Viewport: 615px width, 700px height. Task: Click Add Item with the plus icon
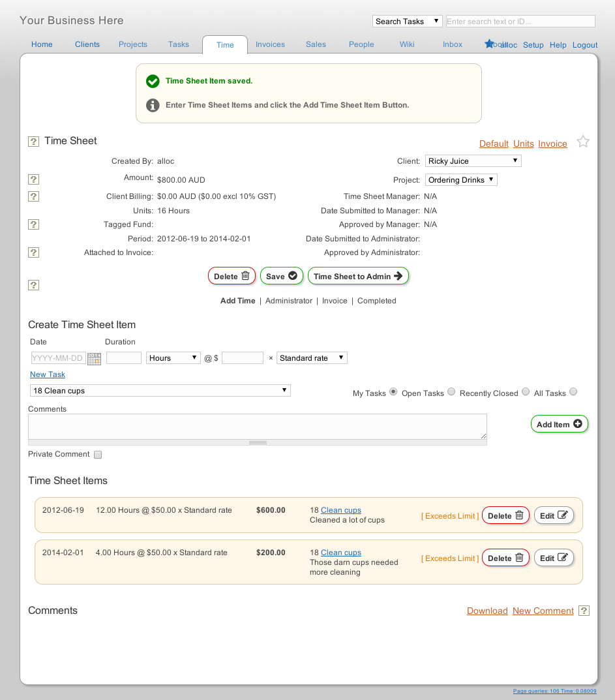pos(559,423)
